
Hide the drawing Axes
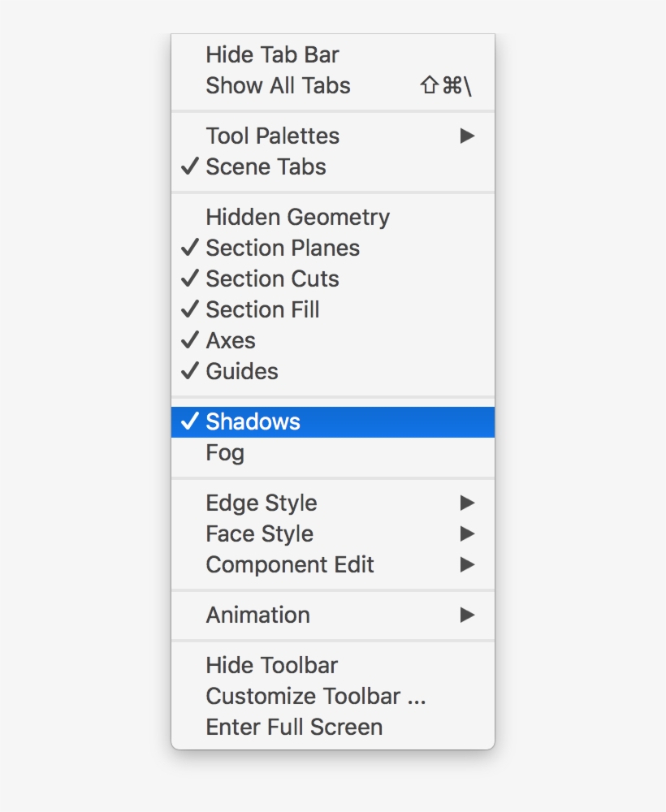coord(231,340)
